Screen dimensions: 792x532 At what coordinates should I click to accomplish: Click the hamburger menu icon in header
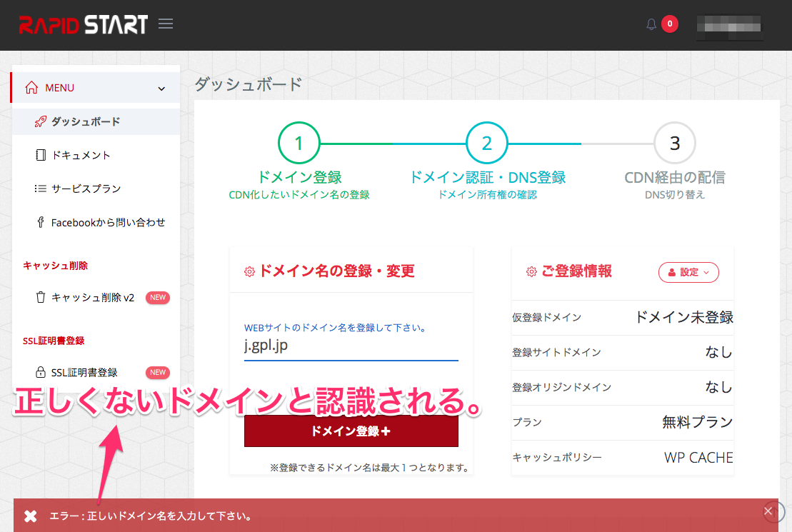pos(166,24)
